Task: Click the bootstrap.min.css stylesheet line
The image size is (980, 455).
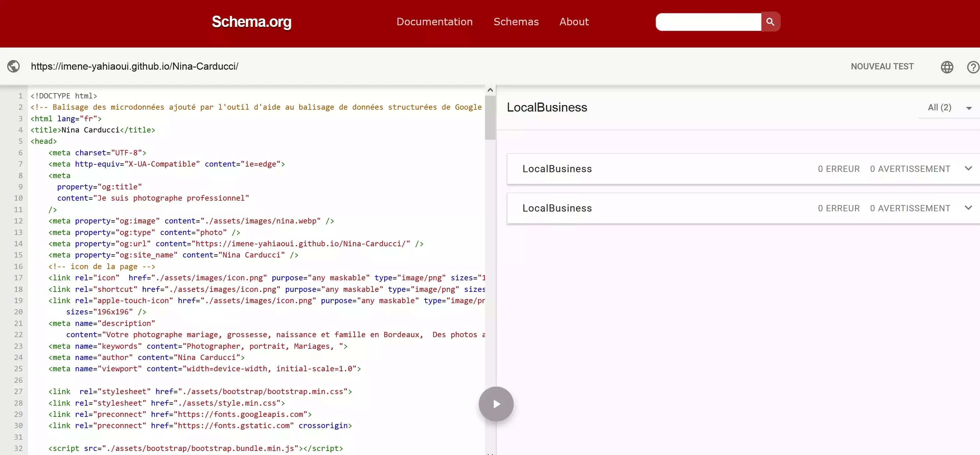Action: pos(200,392)
